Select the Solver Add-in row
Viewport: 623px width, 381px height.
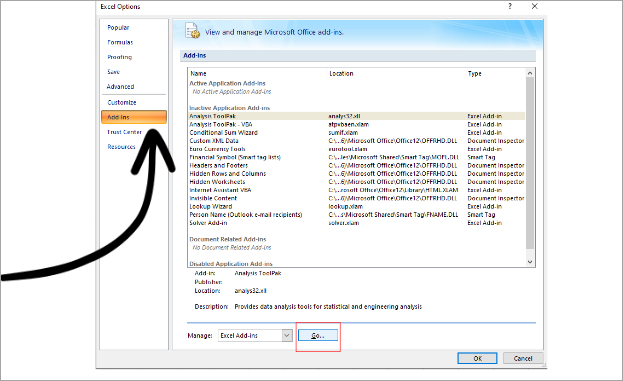357,223
